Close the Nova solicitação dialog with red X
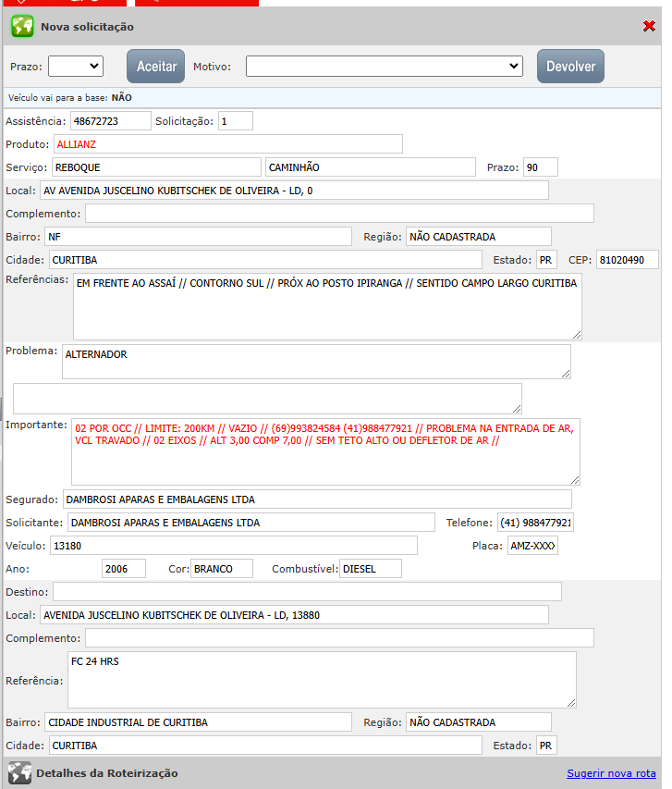Image resolution: width=672 pixels, height=789 pixels. coord(649,26)
